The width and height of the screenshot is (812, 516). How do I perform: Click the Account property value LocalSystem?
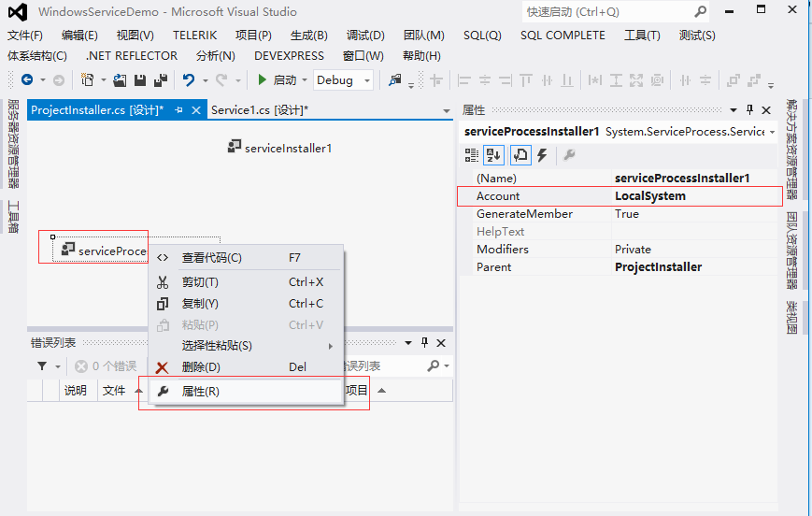pyautogui.click(x=649, y=196)
